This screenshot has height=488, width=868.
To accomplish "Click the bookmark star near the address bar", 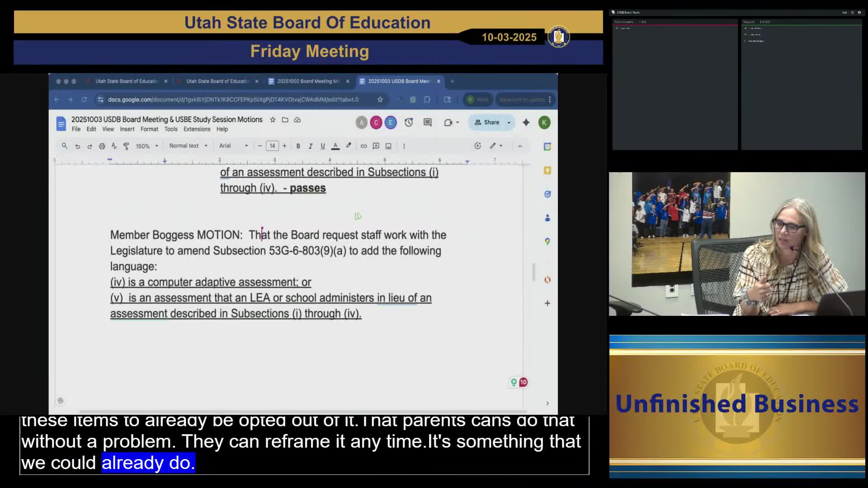I will coord(380,99).
